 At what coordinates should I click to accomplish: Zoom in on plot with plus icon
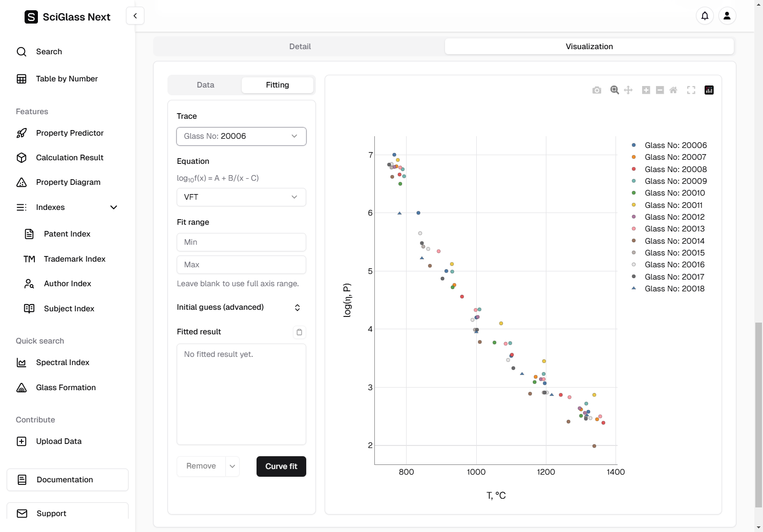tap(646, 90)
